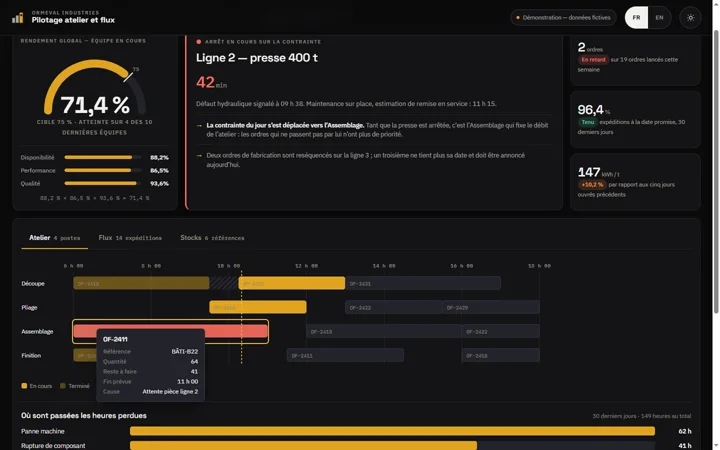Click the hatched gap in Découpe row
The height and width of the screenshot is (450, 720).
click(x=224, y=283)
